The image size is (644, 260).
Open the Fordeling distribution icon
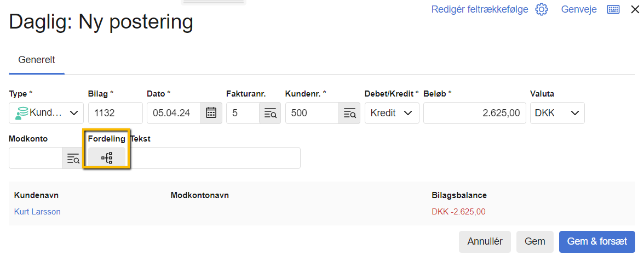107,159
